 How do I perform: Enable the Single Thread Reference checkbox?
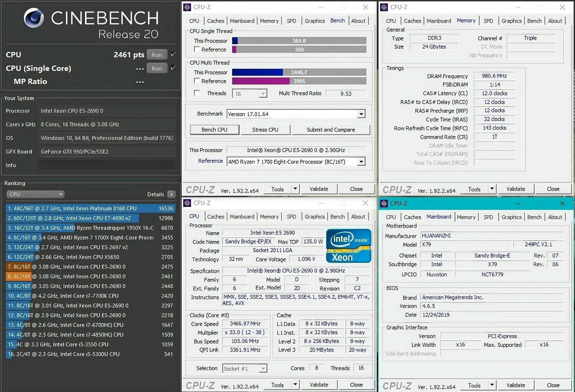197,49
